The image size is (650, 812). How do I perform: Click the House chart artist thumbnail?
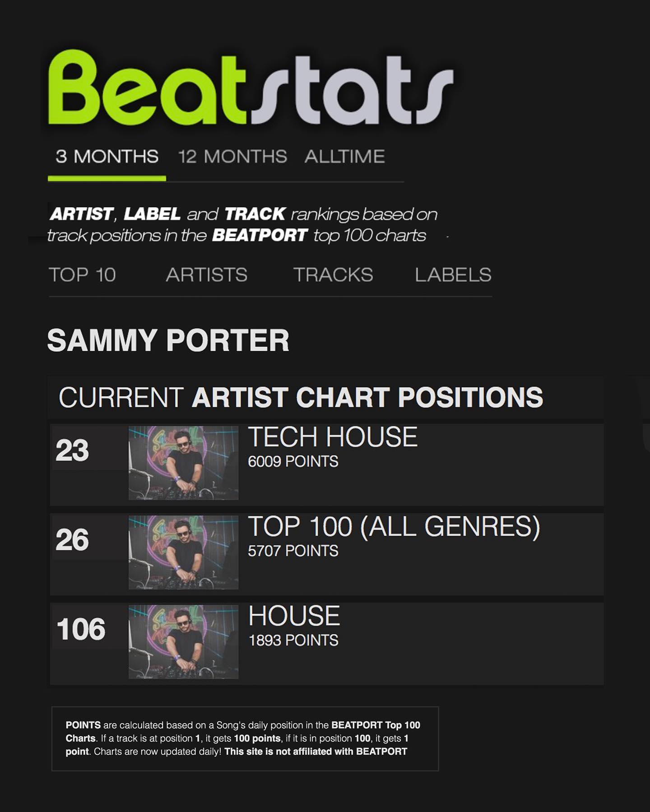coord(183,641)
